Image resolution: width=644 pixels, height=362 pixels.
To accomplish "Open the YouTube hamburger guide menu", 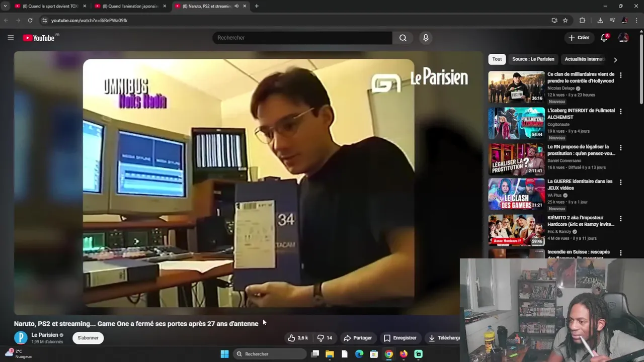I will [x=11, y=38].
